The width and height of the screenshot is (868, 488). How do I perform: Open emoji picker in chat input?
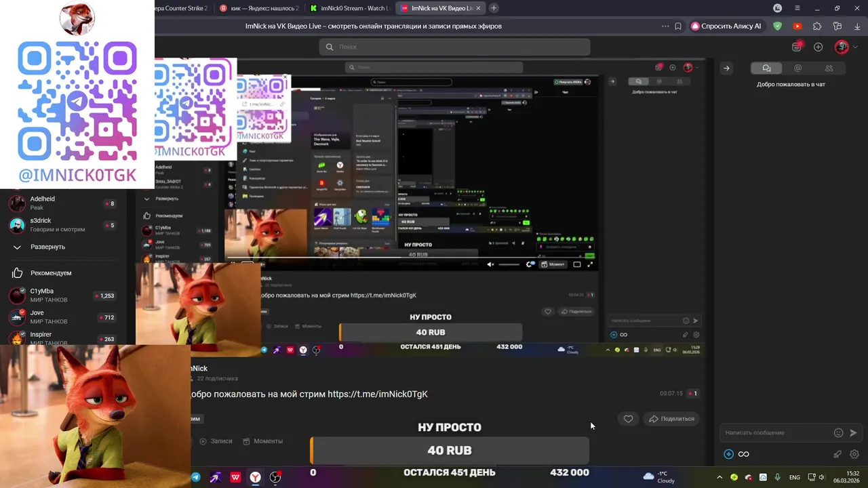[839, 432]
